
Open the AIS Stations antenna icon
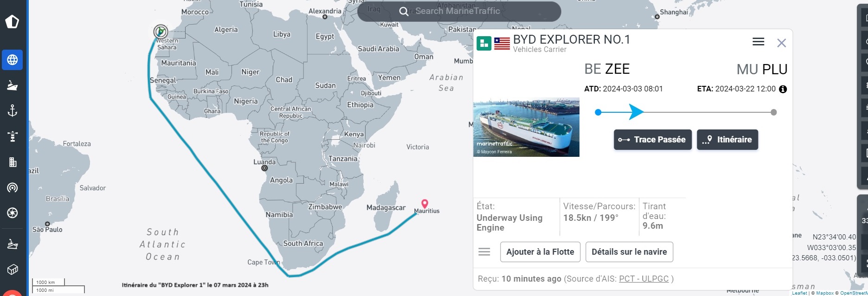click(13, 187)
